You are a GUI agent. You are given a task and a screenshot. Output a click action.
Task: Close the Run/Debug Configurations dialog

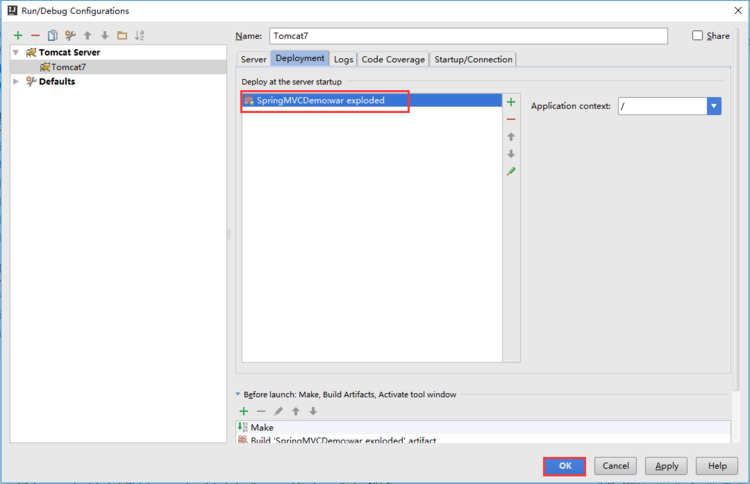738,11
